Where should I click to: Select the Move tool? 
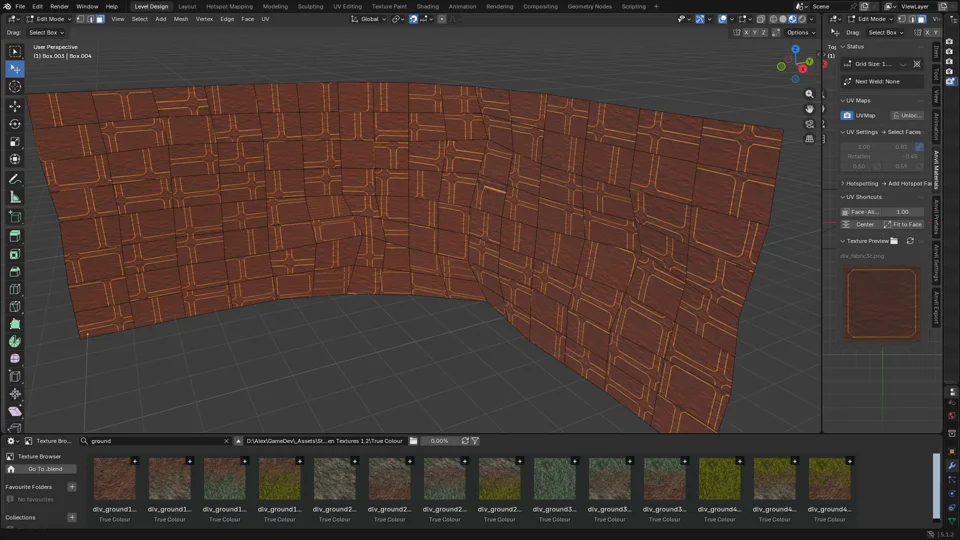[x=15, y=106]
